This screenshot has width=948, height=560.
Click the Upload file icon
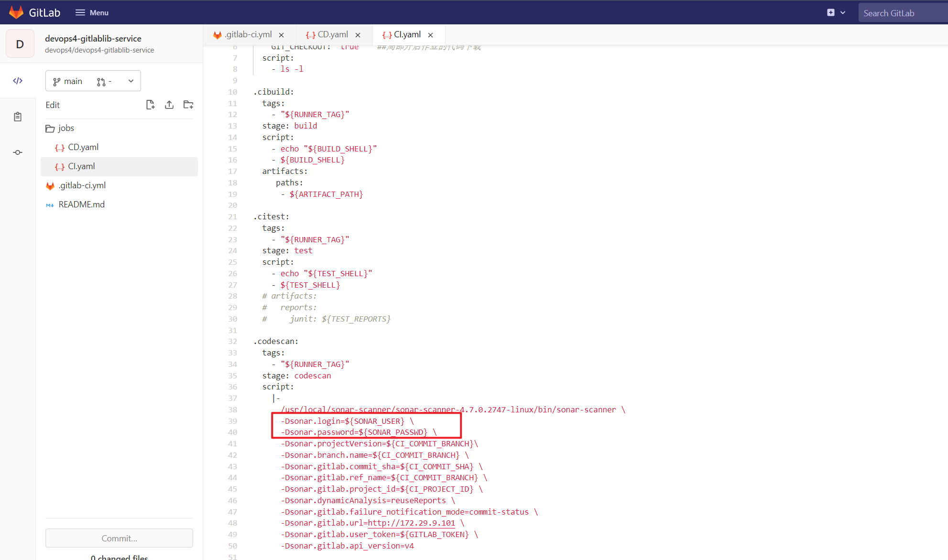pos(169,105)
